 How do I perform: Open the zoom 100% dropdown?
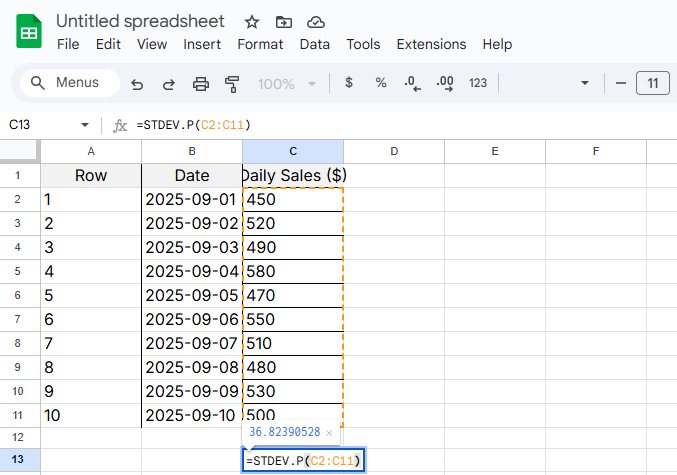(x=287, y=84)
